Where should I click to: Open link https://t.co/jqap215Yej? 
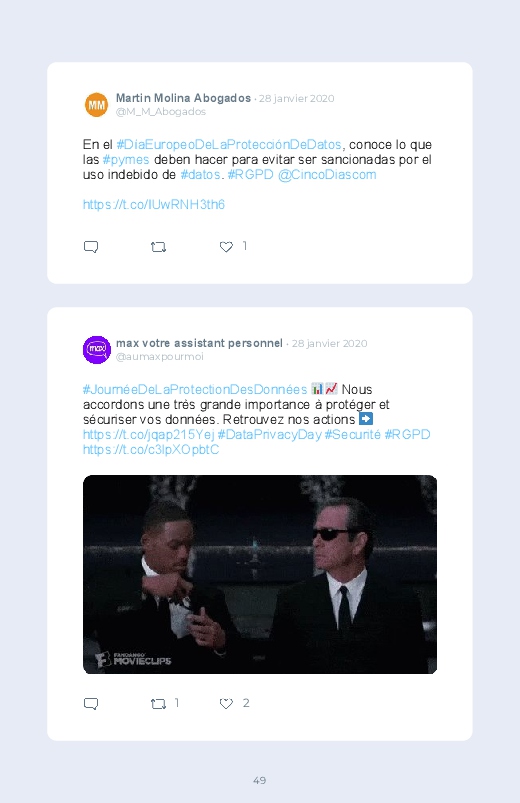149,434
